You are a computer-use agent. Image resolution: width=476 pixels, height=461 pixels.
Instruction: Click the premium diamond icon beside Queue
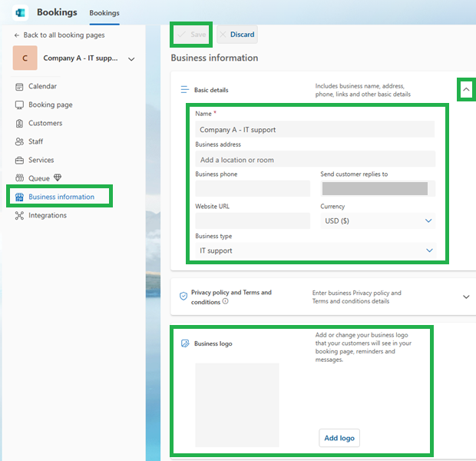point(58,177)
